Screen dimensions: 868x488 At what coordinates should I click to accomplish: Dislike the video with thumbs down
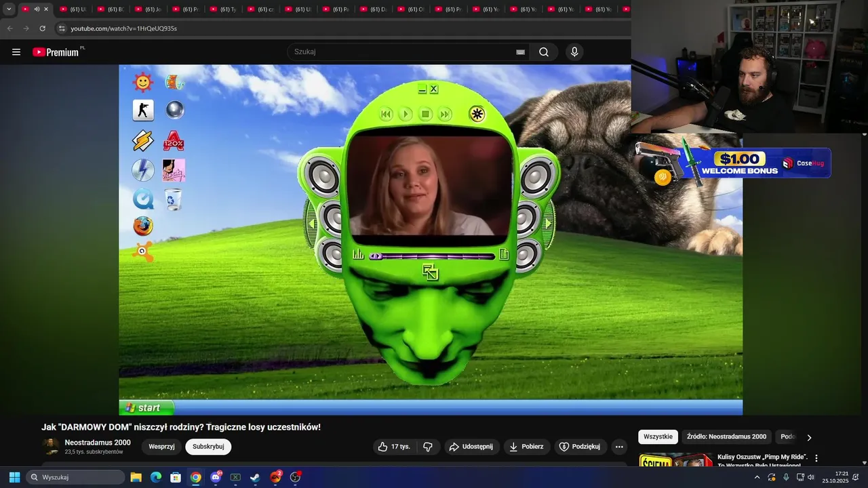coord(428,447)
